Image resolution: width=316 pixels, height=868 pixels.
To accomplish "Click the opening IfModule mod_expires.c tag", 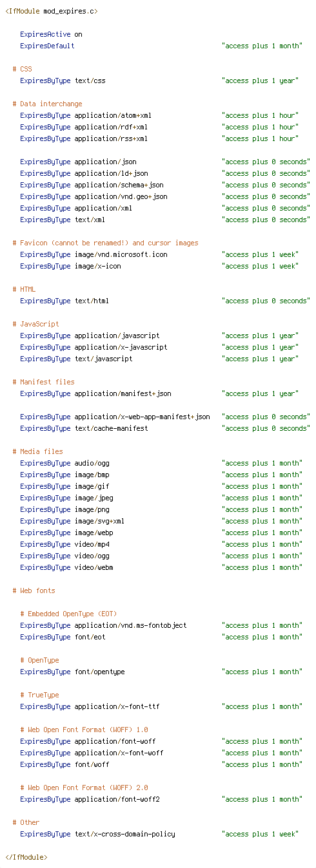I will [x=52, y=11].
